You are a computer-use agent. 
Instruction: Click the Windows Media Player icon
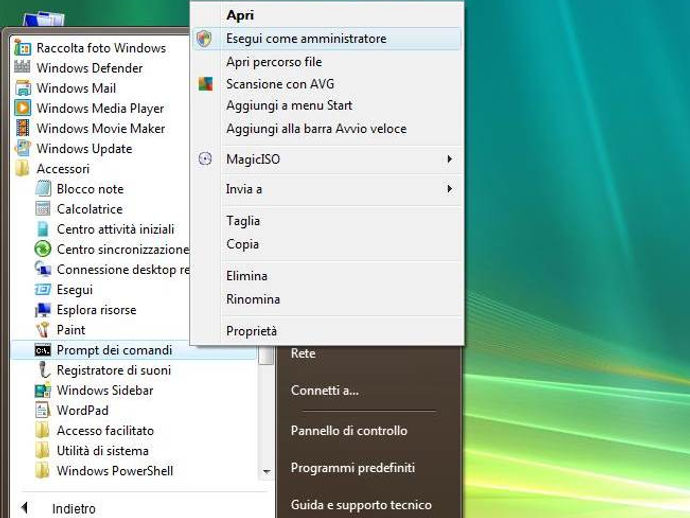point(22,108)
